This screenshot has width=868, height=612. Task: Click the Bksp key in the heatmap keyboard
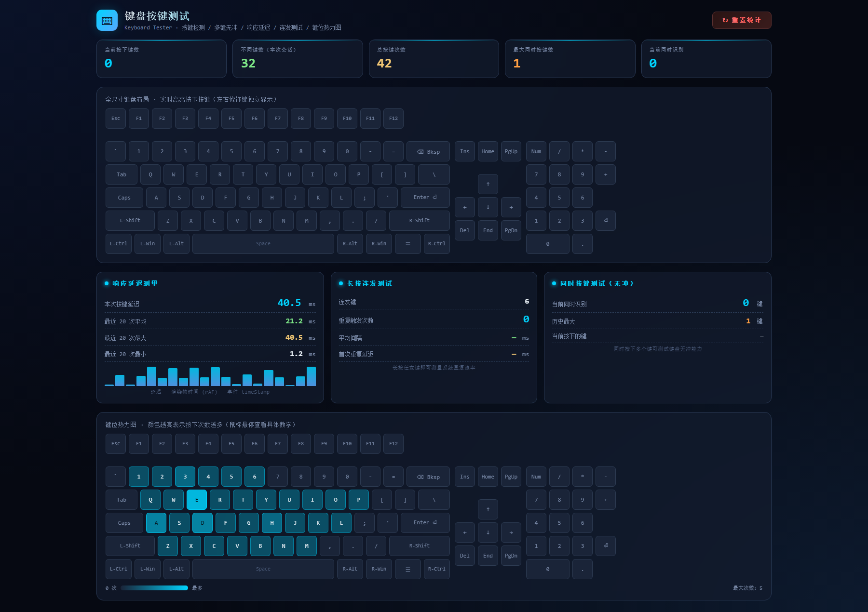428,477
